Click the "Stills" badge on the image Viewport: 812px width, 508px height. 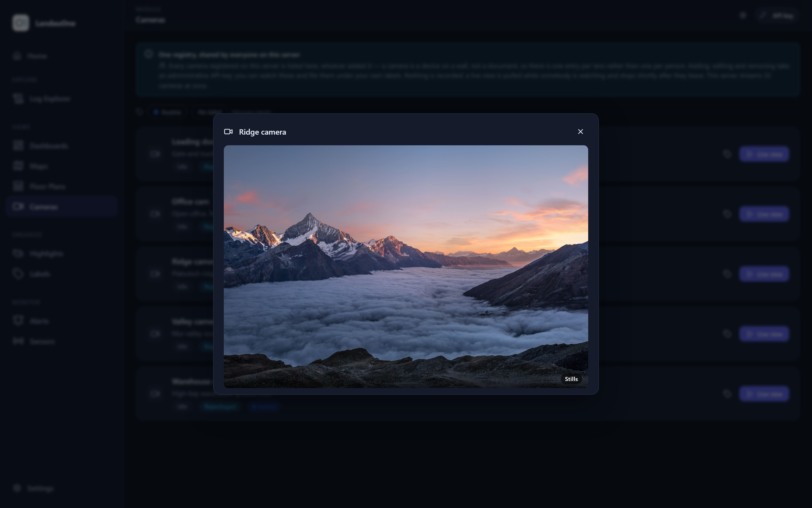point(571,379)
